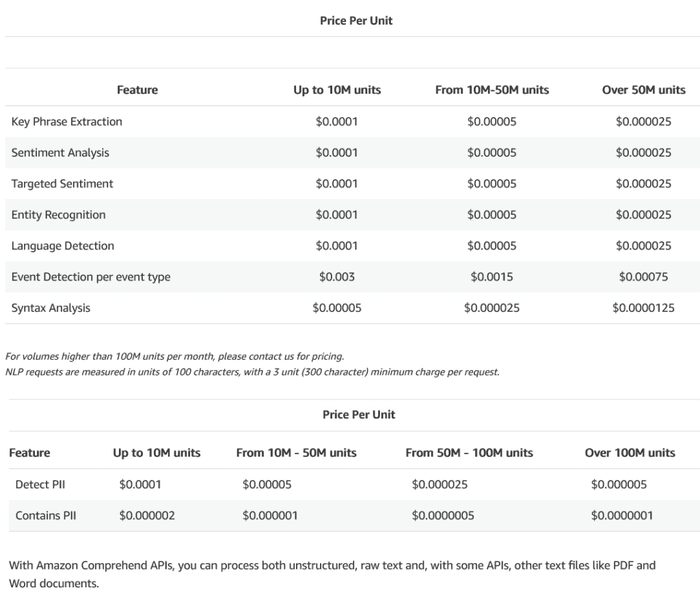
Task: Click Syntax Analysis price $0.0000125
Action: pyautogui.click(x=644, y=308)
